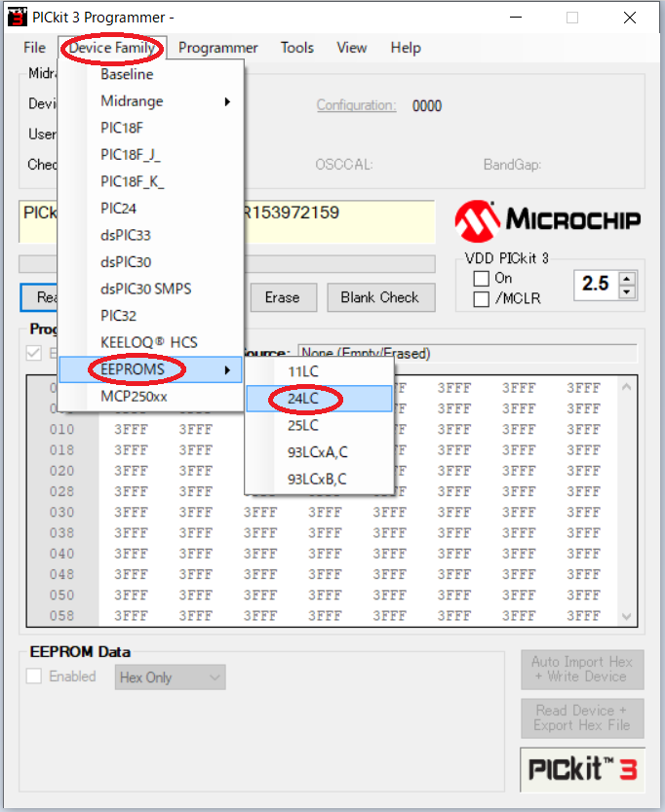Open the Programmer menu
The width and height of the screenshot is (665, 812).
coord(217,48)
